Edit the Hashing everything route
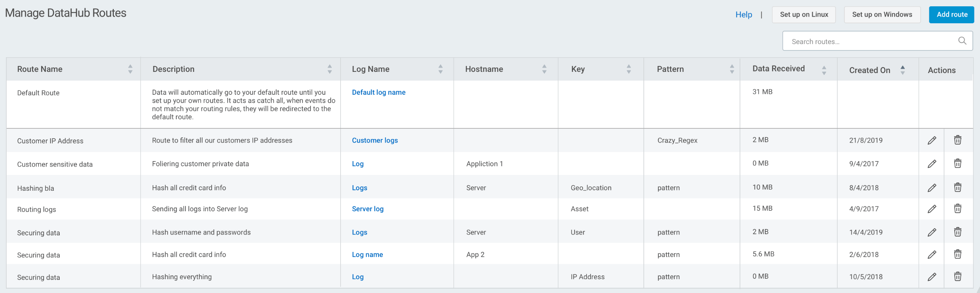The image size is (980, 293). (932, 277)
